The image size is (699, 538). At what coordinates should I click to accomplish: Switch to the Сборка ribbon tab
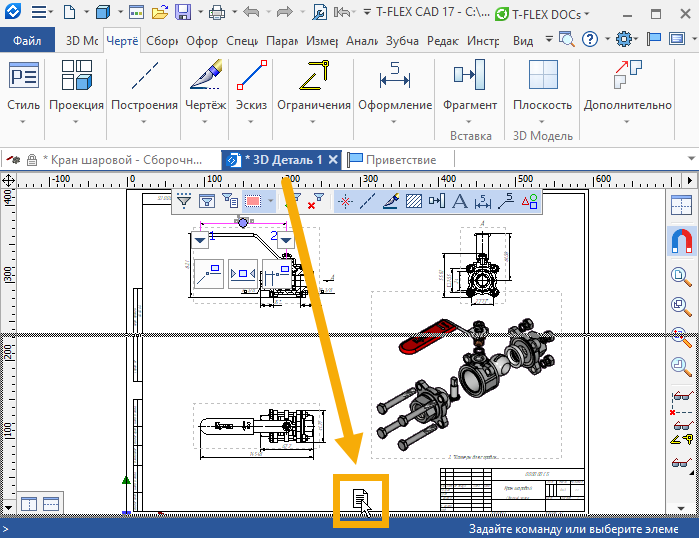(162, 41)
